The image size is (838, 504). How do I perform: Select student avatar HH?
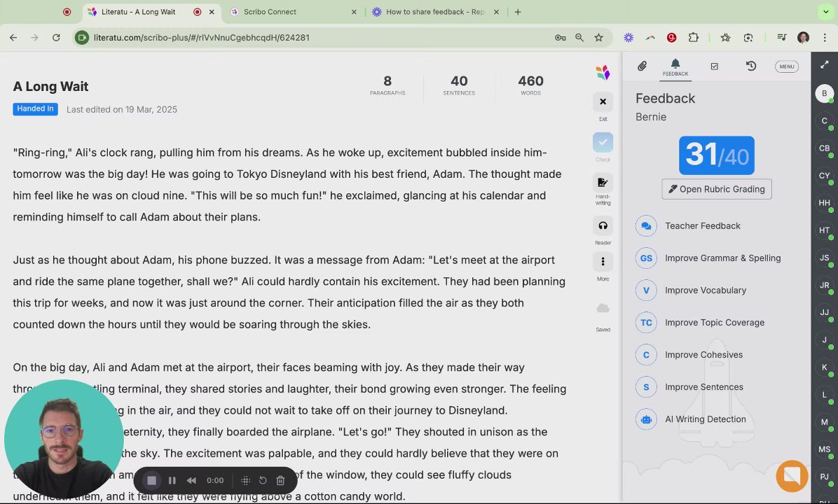tap(824, 203)
